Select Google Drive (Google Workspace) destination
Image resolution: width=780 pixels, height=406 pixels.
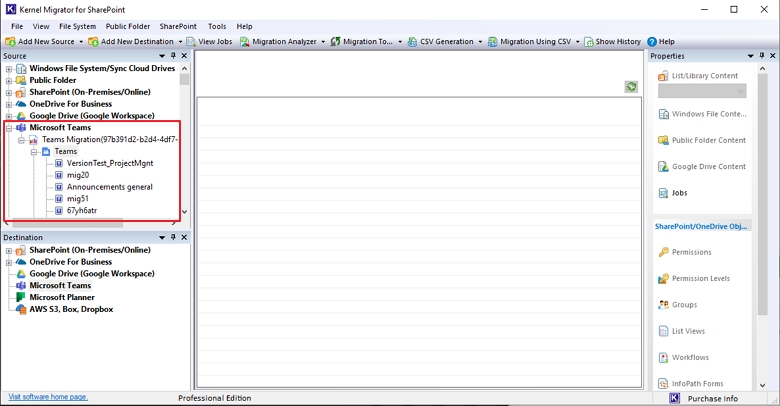[92, 274]
